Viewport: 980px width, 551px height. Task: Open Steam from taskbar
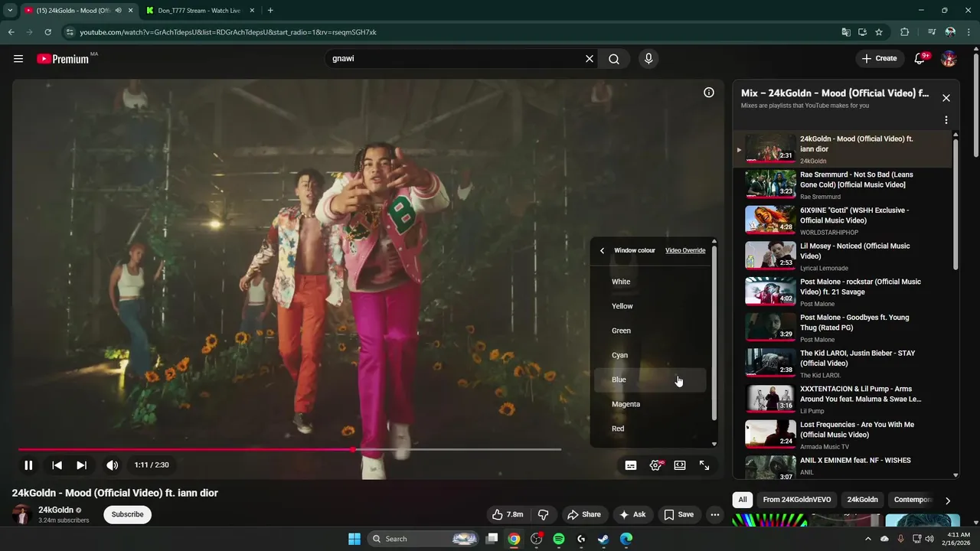[x=603, y=539]
